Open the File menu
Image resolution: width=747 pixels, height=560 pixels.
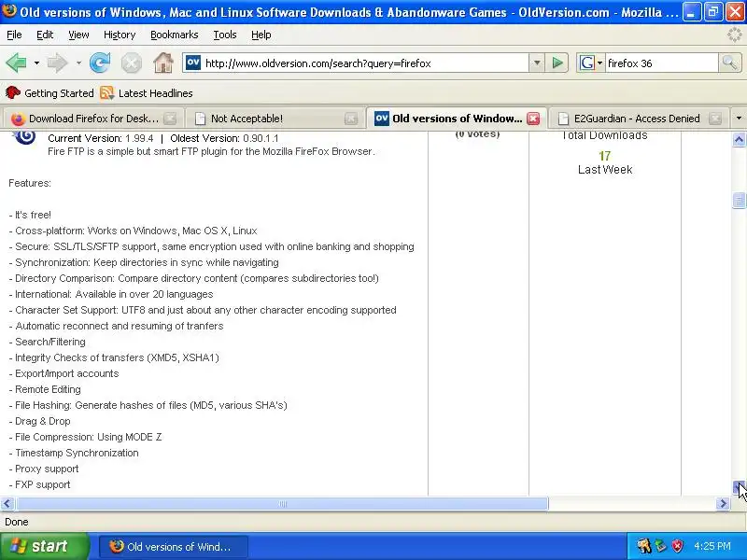tap(14, 35)
